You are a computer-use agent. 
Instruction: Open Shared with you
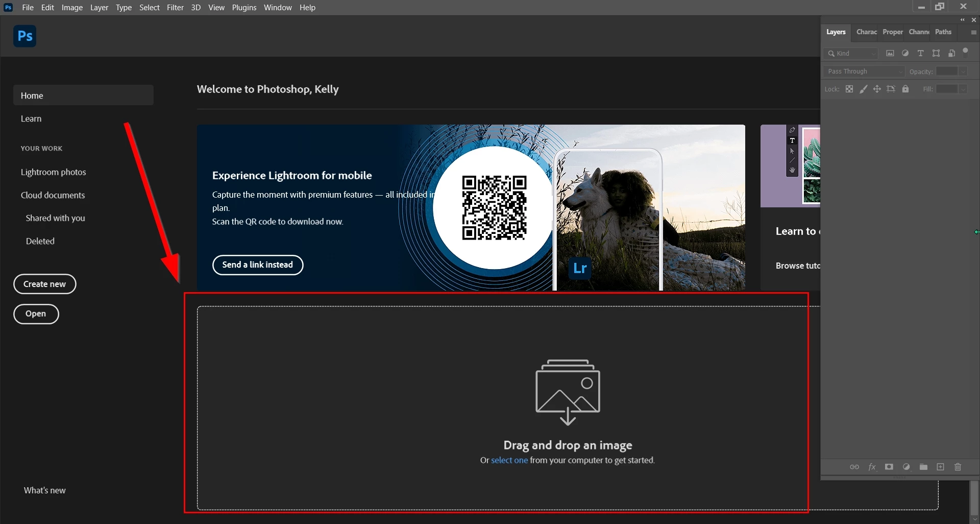pos(55,218)
